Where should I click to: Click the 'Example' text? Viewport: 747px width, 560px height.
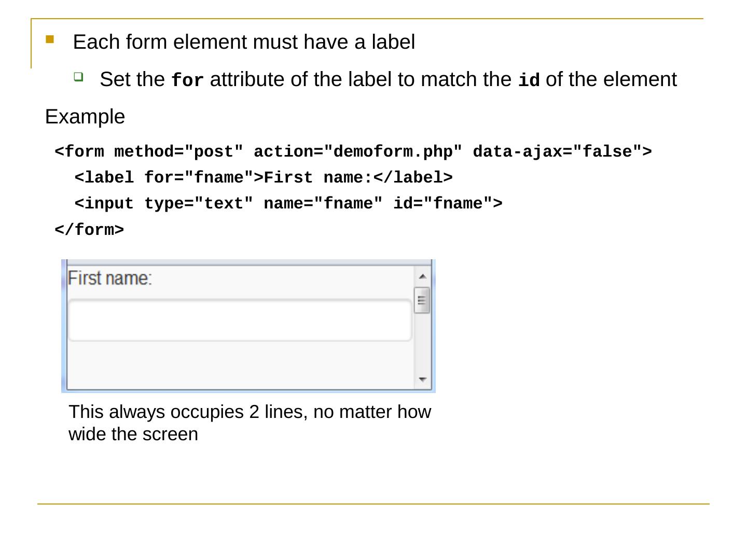pyautogui.click(x=85, y=117)
